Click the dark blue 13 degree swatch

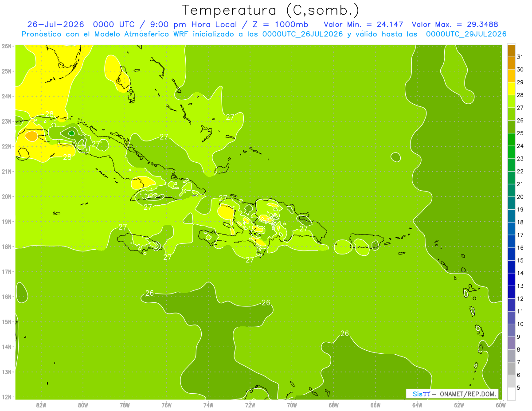tap(511, 279)
